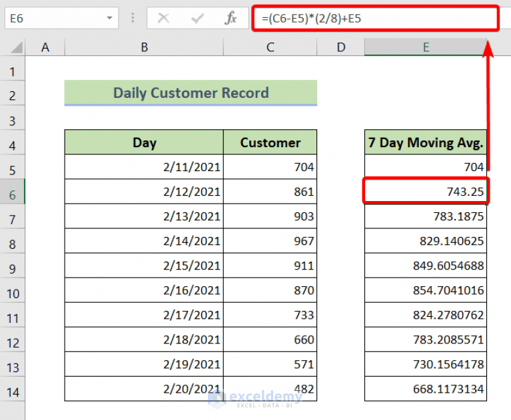Select customer value 861
This screenshot has height=420, width=511.
[270, 192]
